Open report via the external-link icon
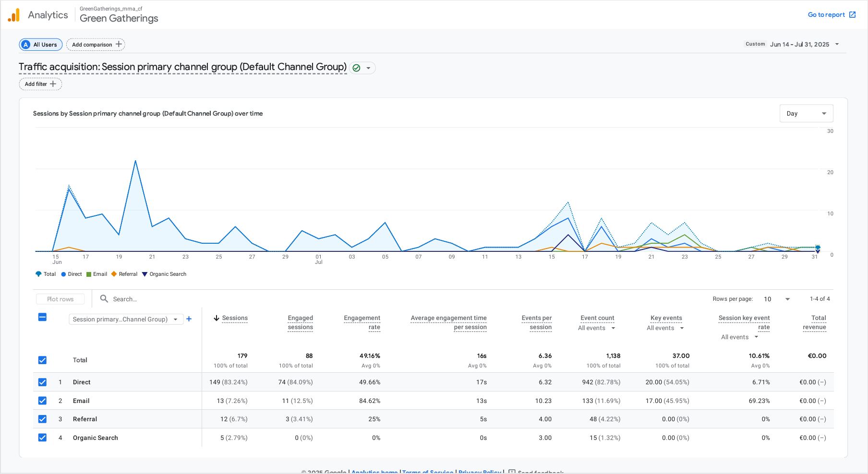Viewport: 868px width, 474px height. coord(852,15)
